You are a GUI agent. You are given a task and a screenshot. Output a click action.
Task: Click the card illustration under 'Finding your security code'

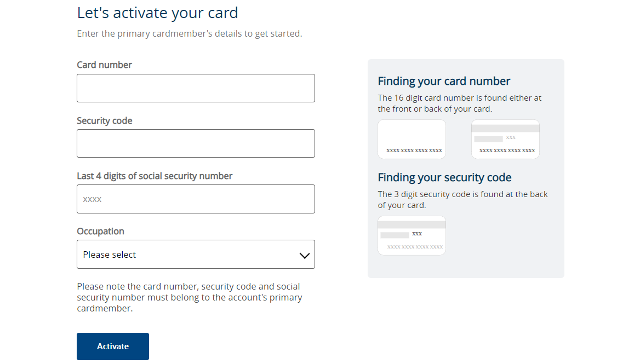[412, 235]
